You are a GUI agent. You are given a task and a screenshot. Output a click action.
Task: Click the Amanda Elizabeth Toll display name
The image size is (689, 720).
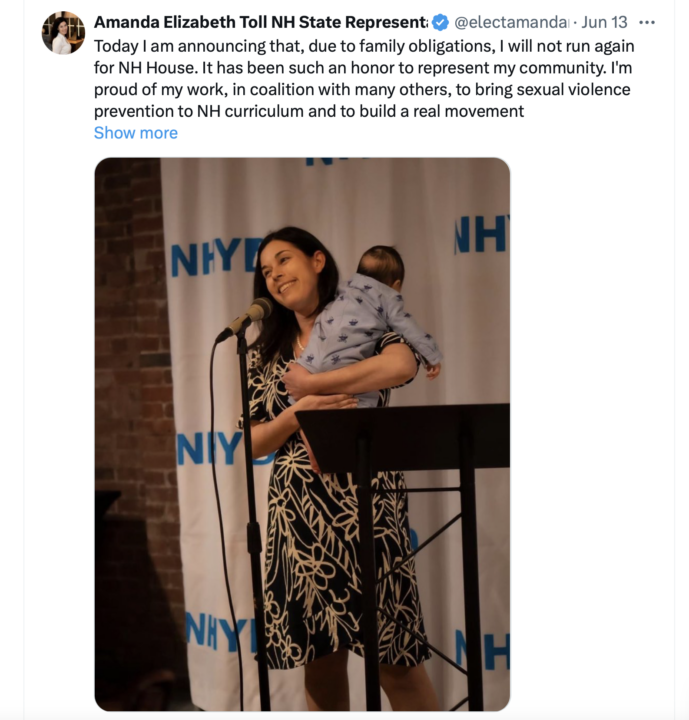[x=260, y=22]
